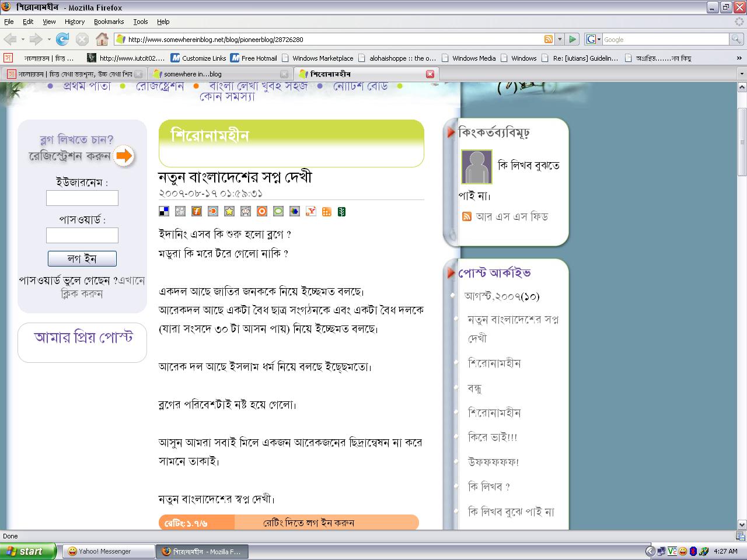Screen dimensions: 747x560
Task: Open the Help menu
Action: click(163, 22)
